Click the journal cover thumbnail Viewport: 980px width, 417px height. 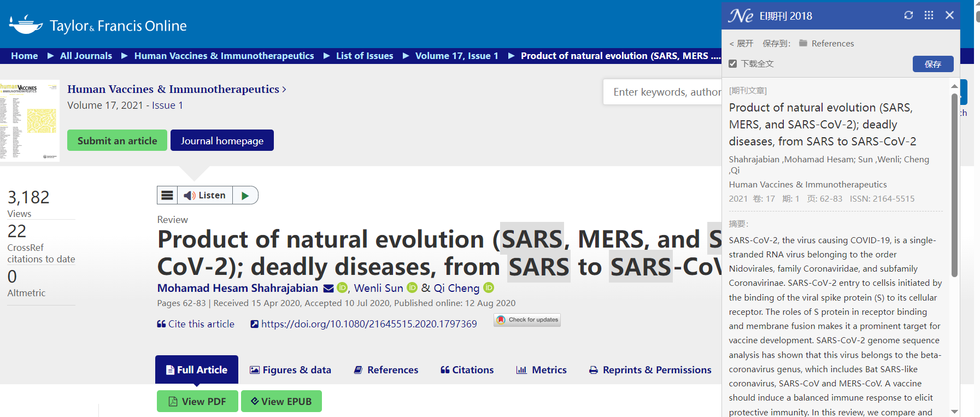tap(30, 121)
